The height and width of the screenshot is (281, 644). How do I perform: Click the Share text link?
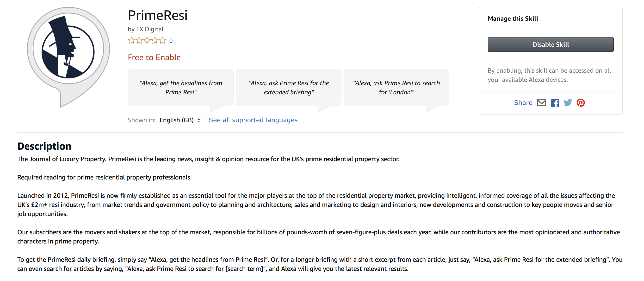click(x=523, y=103)
